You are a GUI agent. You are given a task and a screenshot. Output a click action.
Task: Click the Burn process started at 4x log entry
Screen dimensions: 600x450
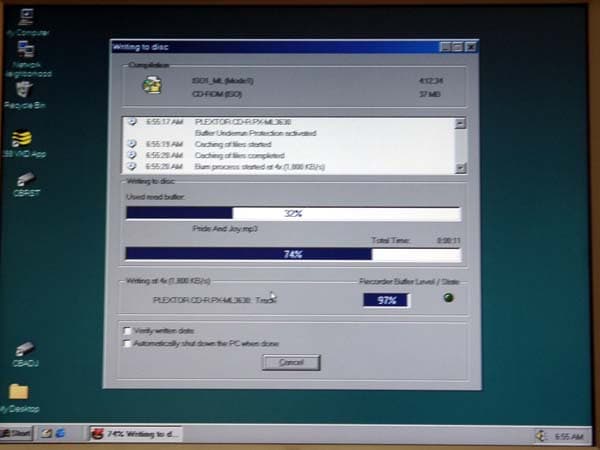[x=259, y=167]
